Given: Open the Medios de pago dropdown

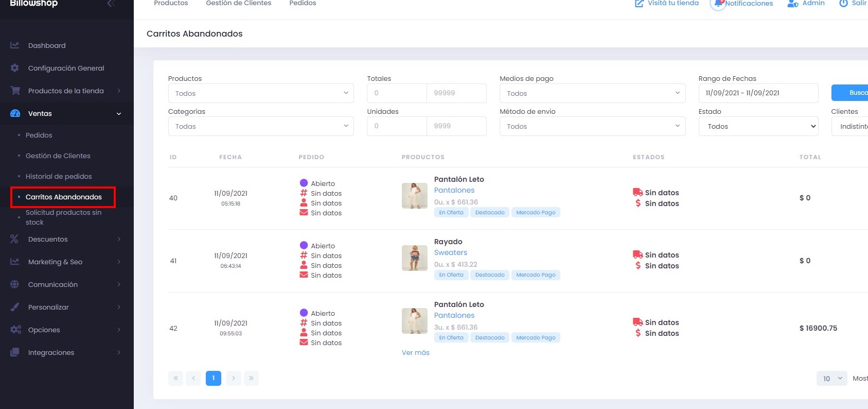Looking at the screenshot, I should point(592,93).
